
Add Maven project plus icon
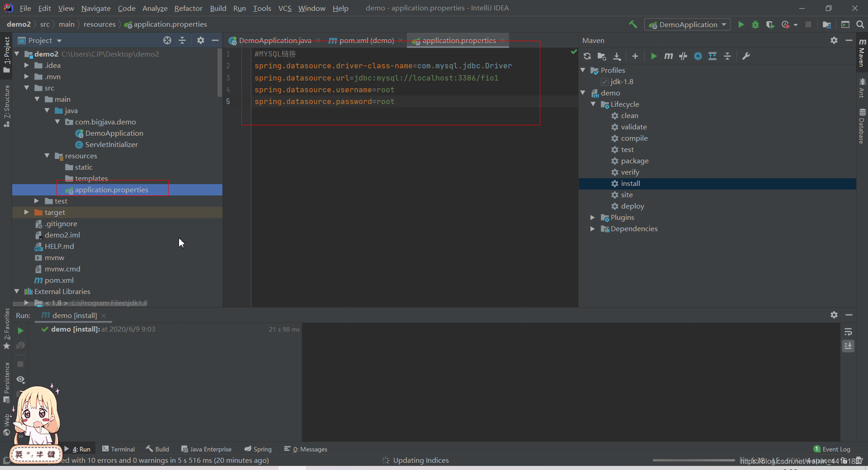[x=635, y=56]
